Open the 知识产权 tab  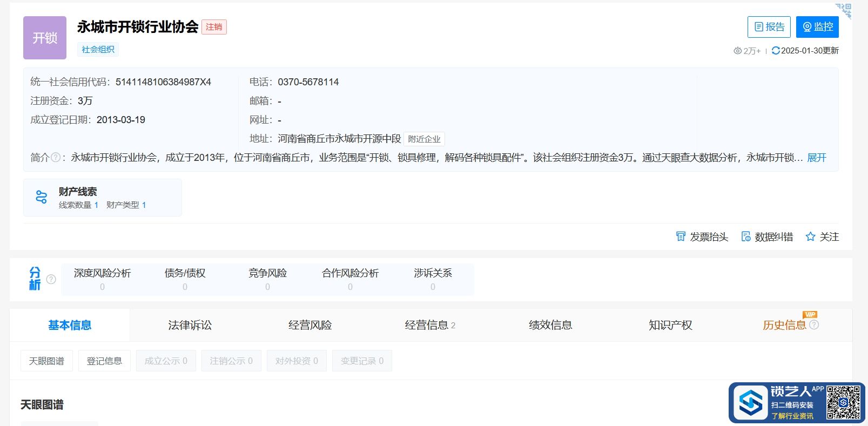pyautogui.click(x=670, y=325)
